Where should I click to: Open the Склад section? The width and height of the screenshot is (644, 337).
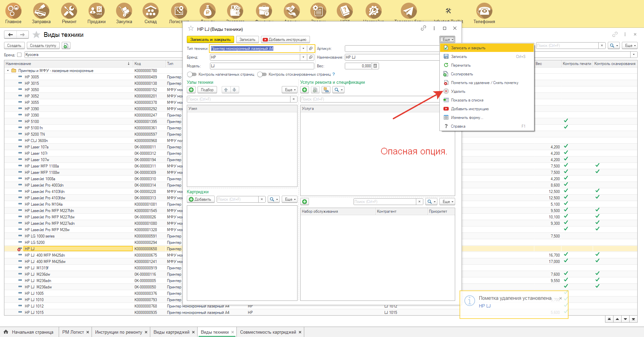pos(151,13)
